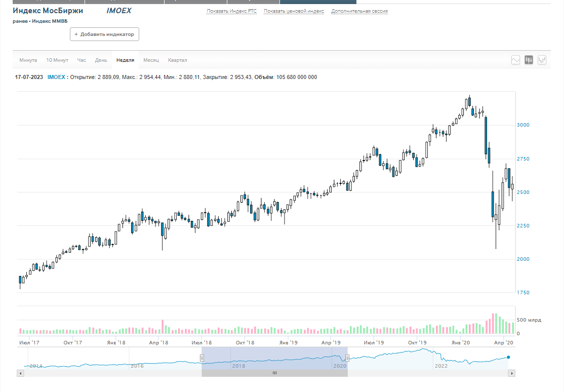Screen dimensions: 564x392
Task: Click the Окт '19 time axis label
Action: coord(417,343)
